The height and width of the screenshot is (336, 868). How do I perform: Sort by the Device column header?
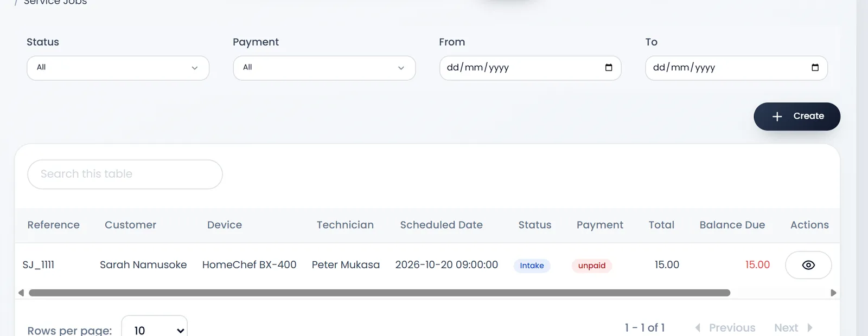pyautogui.click(x=225, y=225)
